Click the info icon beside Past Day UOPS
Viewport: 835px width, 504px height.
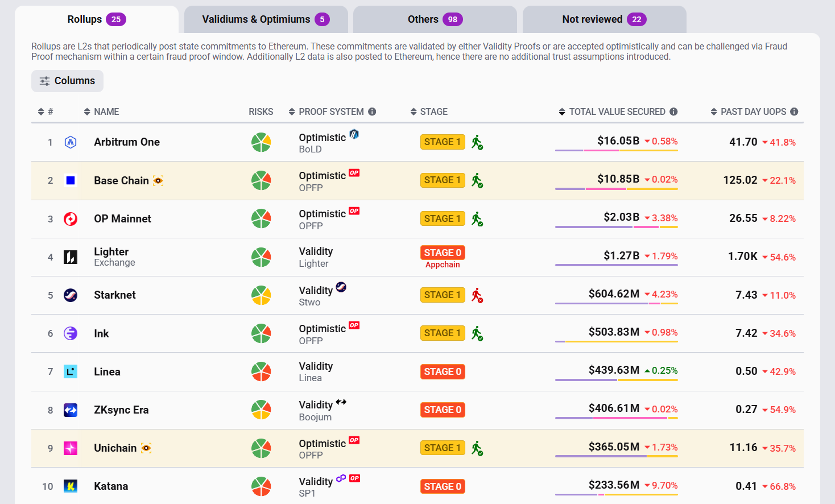794,111
